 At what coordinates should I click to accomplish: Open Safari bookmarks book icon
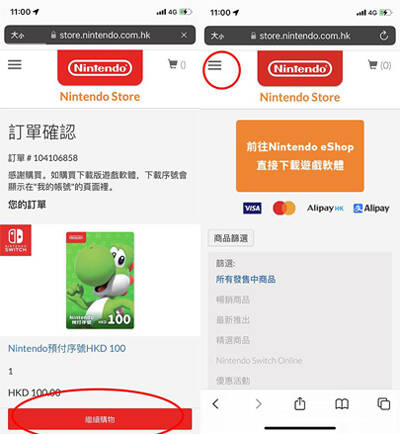pyautogui.click(x=342, y=404)
